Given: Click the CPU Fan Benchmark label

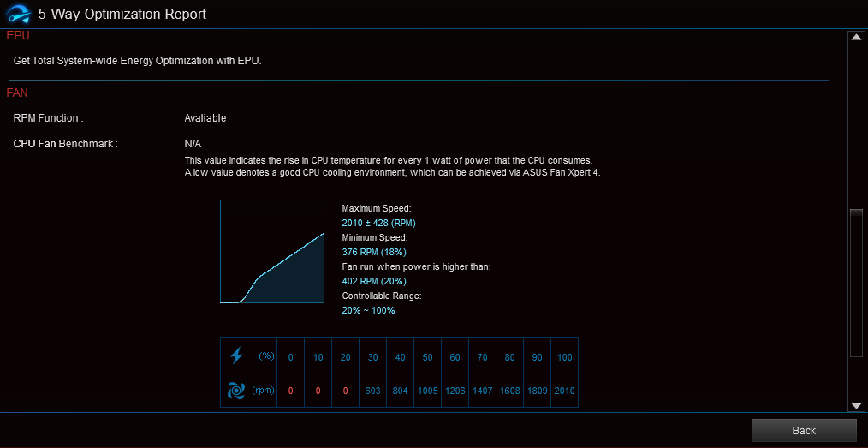Looking at the screenshot, I should (x=65, y=144).
